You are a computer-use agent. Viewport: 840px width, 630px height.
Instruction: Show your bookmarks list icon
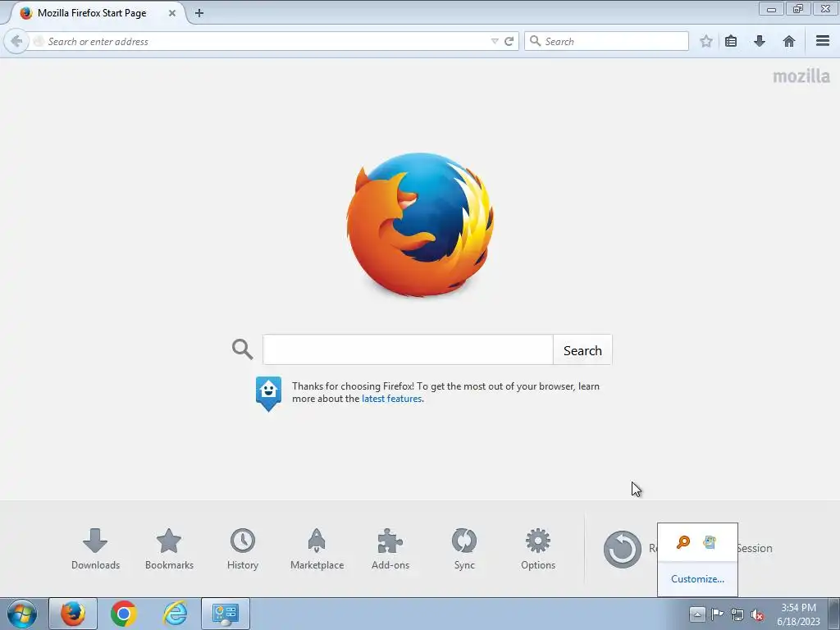pos(731,41)
